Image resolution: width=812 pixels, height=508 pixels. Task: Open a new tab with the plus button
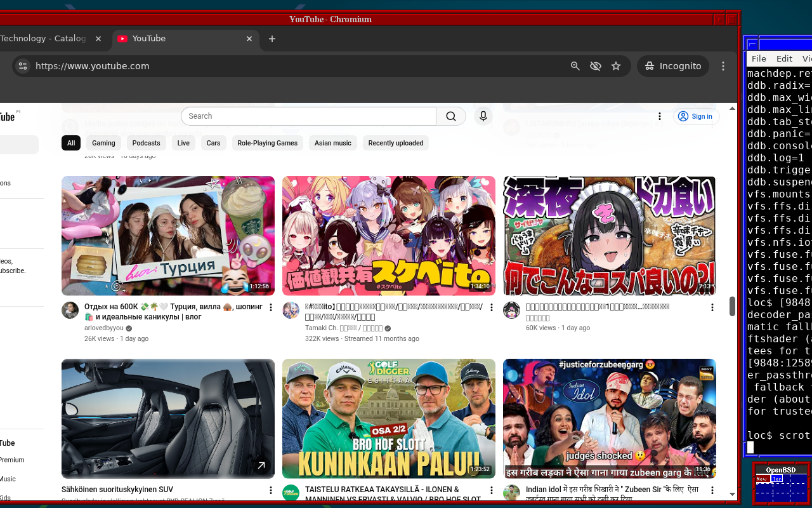pos(272,39)
